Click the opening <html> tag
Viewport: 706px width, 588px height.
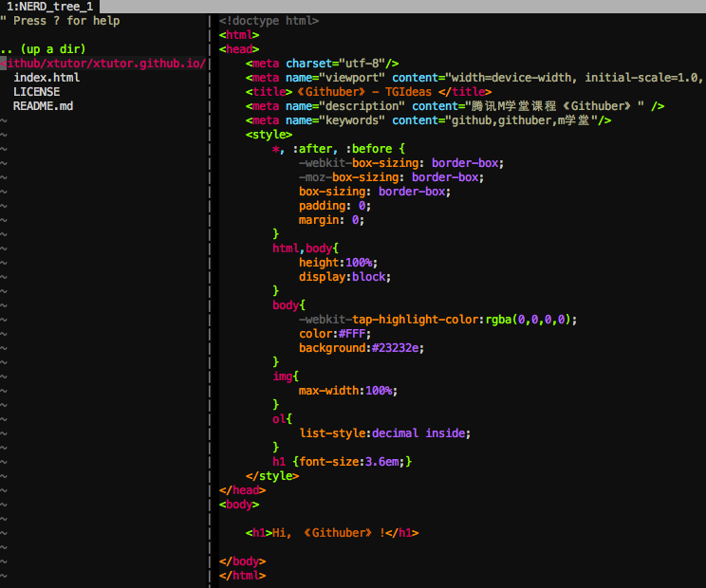[239, 35]
